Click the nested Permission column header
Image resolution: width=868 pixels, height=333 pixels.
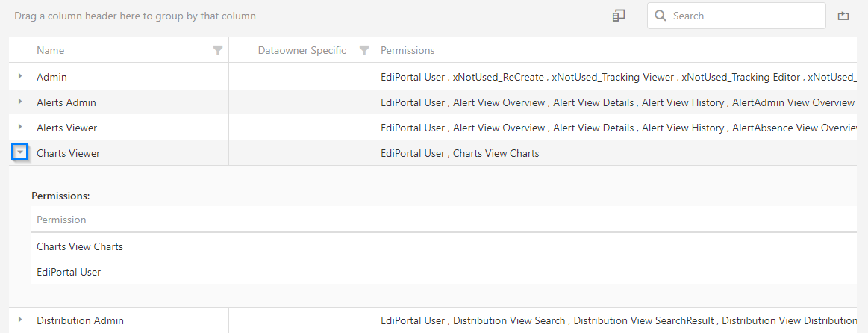pyautogui.click(x=61, y=220)
